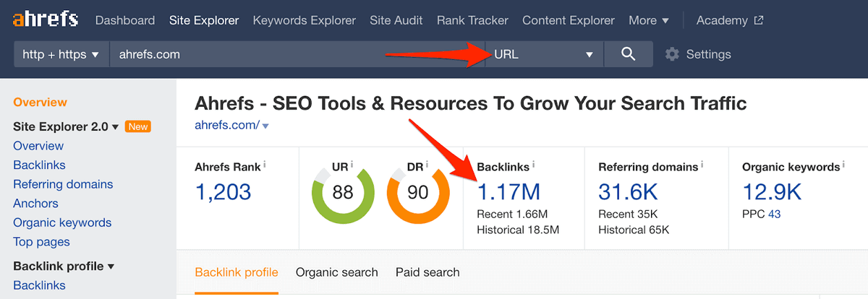This screenshot has width=868, height=299.
Task: Click Recent 1.66M backlinks text
Action: click(512, 214)
